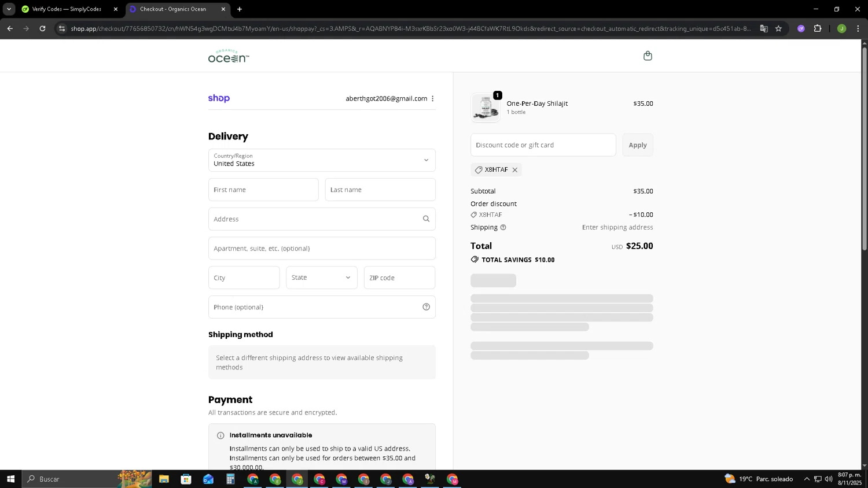Launch Microsoft Store from the taskbar
868x488 pixels.
coord(186,479)
